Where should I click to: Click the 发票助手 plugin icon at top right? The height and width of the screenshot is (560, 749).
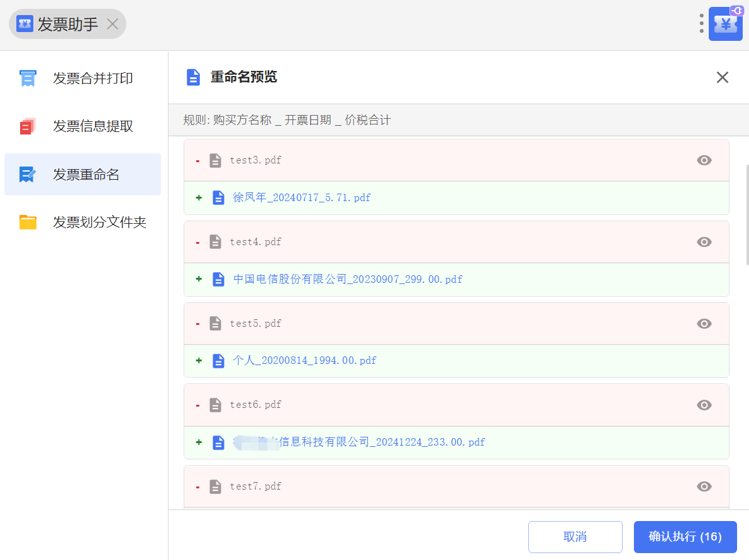725,25
